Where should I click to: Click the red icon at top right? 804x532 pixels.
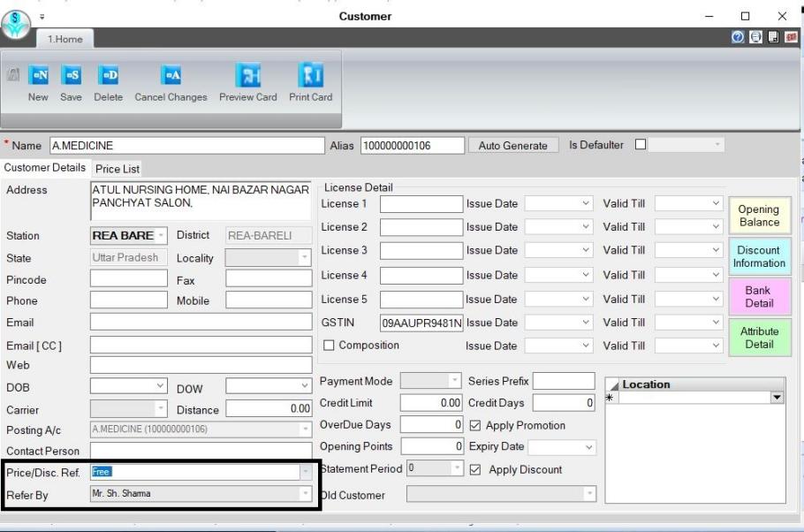[x=791, y=37]
